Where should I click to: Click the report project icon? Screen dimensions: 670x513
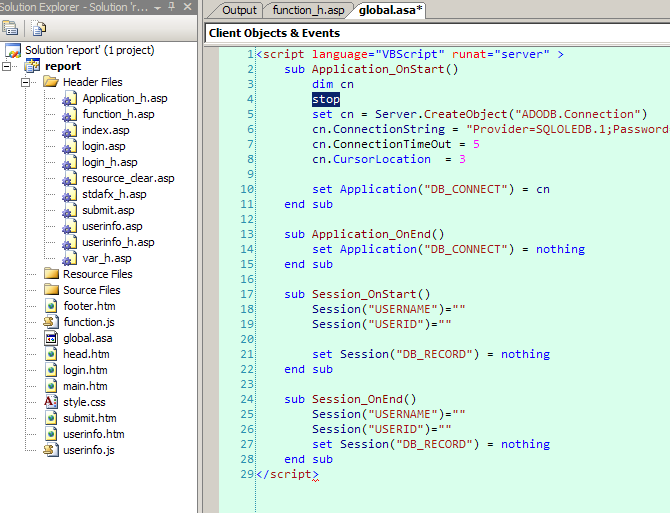point(32,66)
